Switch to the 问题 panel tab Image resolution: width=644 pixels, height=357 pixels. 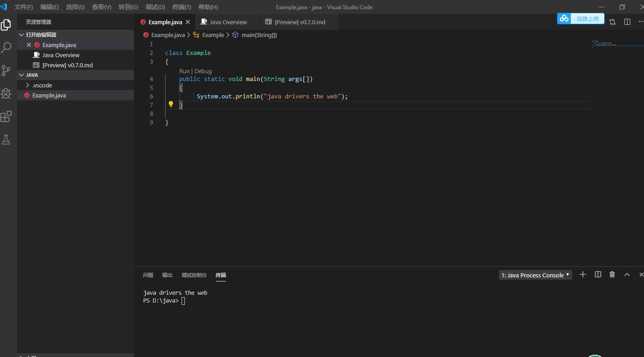click(x=148, y=275)
